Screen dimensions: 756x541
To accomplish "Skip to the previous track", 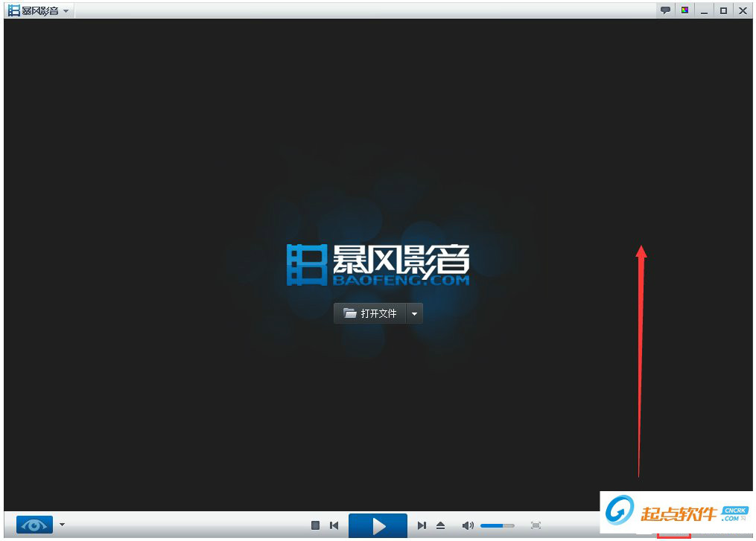I will pyautogui.click(x=334, y=525).
